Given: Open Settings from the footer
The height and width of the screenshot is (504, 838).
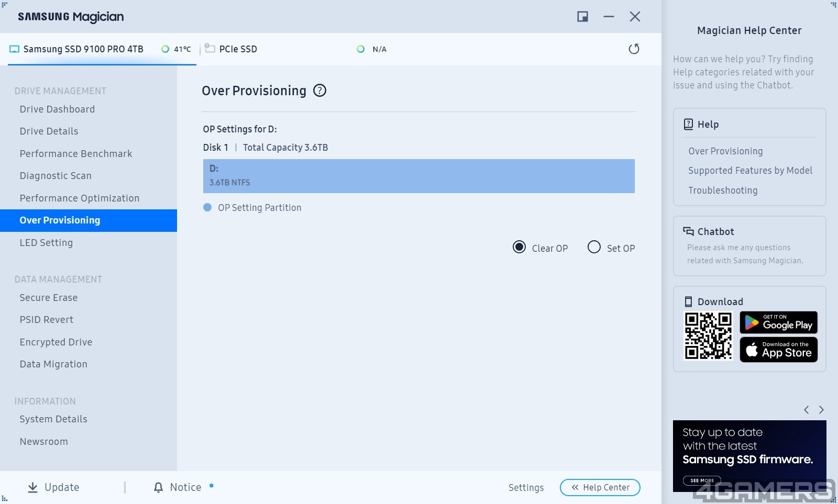Looking at the screenshot, I should [526, 488].
